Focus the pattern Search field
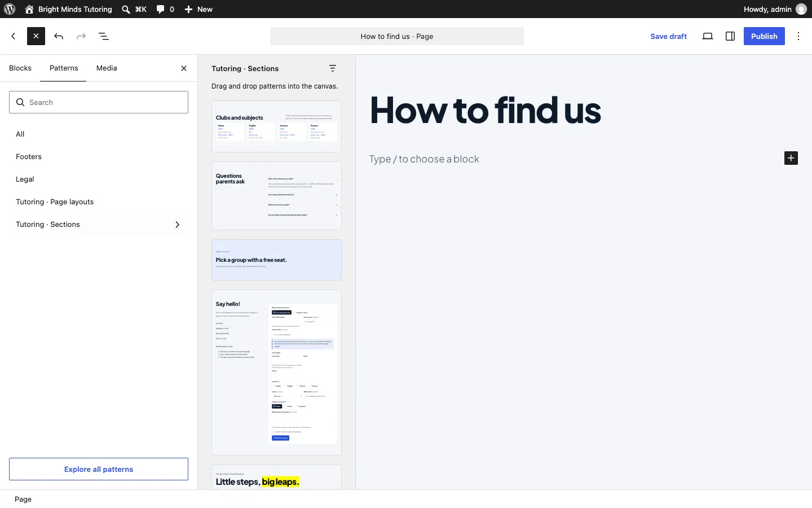 [x=99, y=102]
